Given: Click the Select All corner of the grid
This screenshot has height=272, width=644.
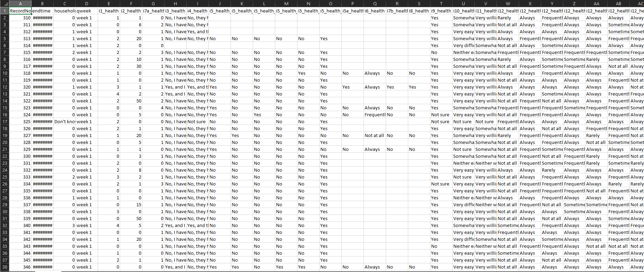Looking at the screenshot, I should pyautogui.click(x=5, y=3).
